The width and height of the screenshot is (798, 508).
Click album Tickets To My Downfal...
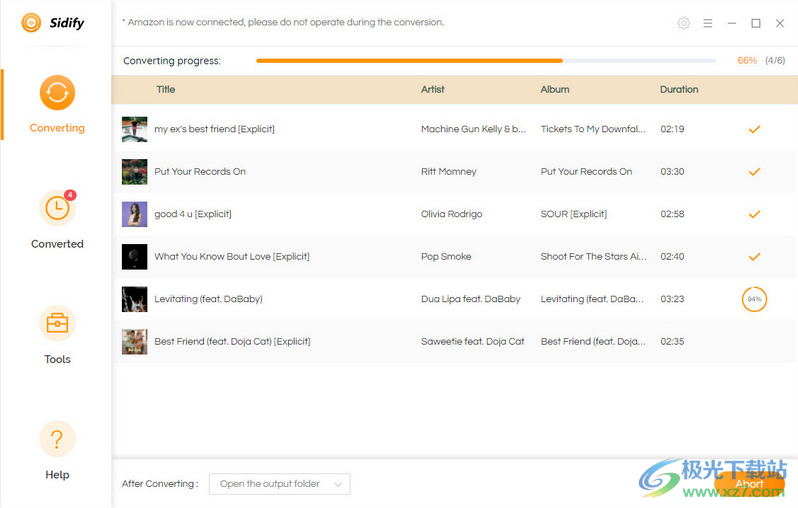click(593, 129)
